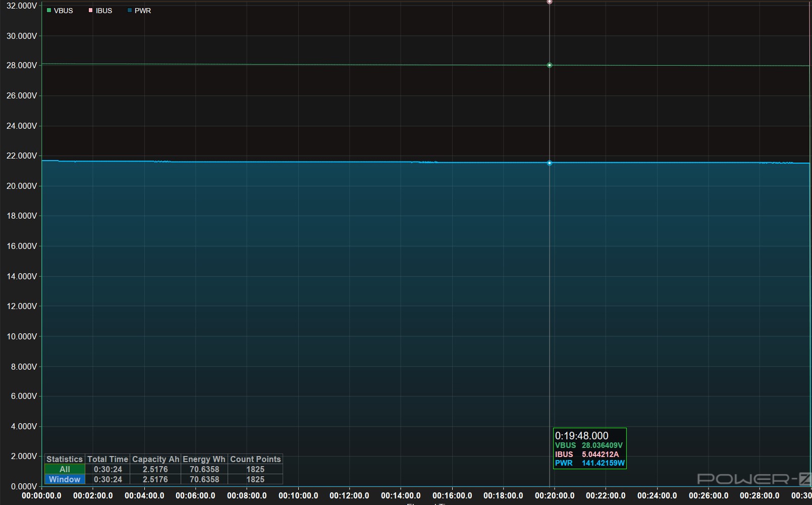Click the Energy Wh column header

[x=204, y=459]
